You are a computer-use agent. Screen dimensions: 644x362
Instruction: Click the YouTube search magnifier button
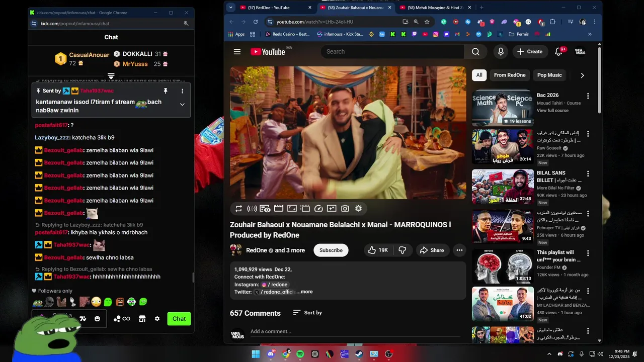[x=475, y=52]
